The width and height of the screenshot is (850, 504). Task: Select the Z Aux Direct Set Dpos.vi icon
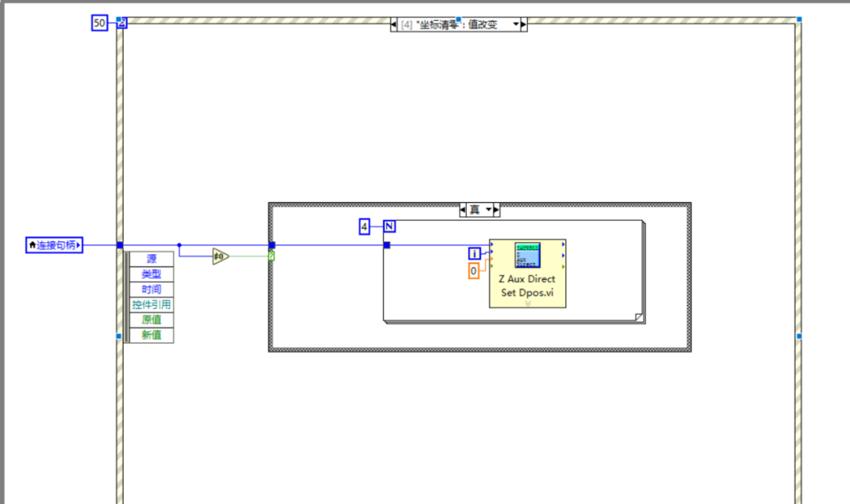click(527, 255)
